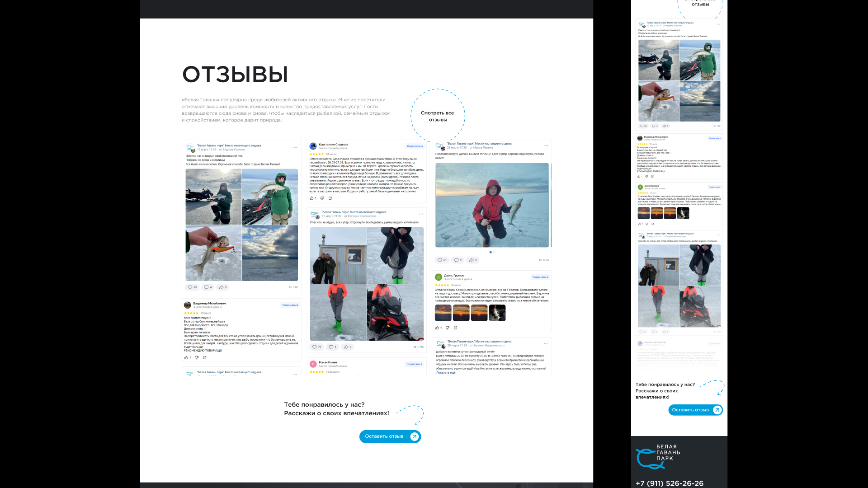Image resolution: width=868 pixels, height=488 pixels.
Task: Open the Белая Гавань парк link in the 31 мар post
Action: pyautogui.click(x=354, y=212)
